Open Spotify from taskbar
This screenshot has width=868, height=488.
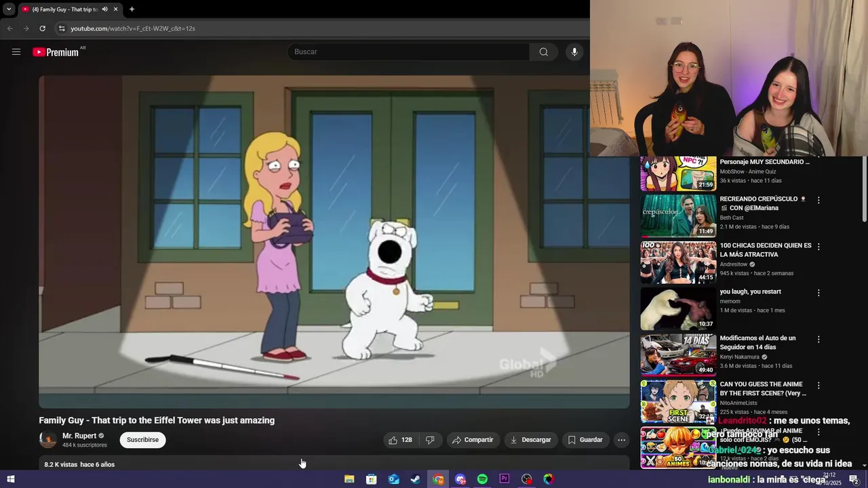click(482, 479)
